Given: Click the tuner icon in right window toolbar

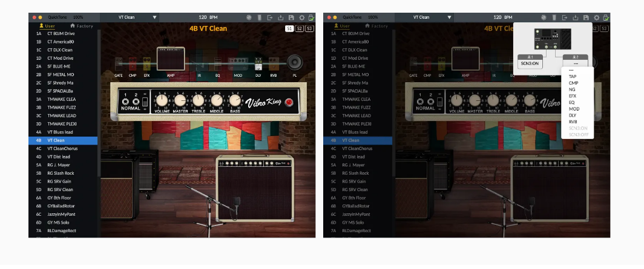Looking at the screenshot, I should 544,18.
